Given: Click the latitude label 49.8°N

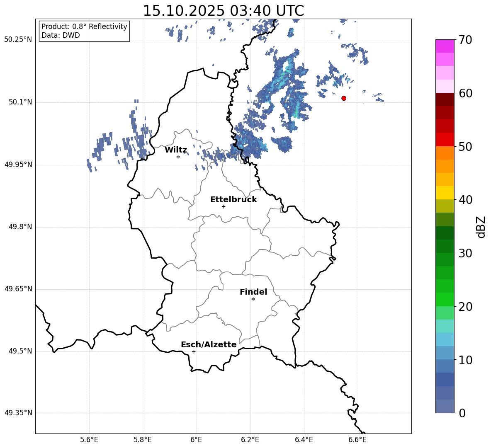Looking at the screenshot, I should (21, 227).
